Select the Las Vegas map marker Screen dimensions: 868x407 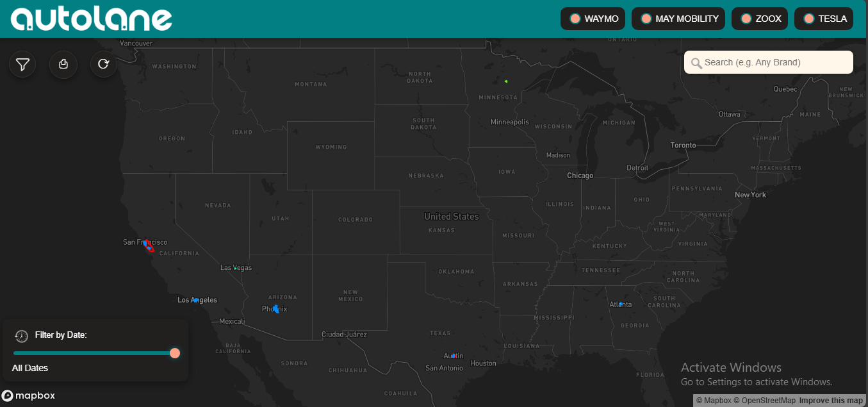pos(235,268)
